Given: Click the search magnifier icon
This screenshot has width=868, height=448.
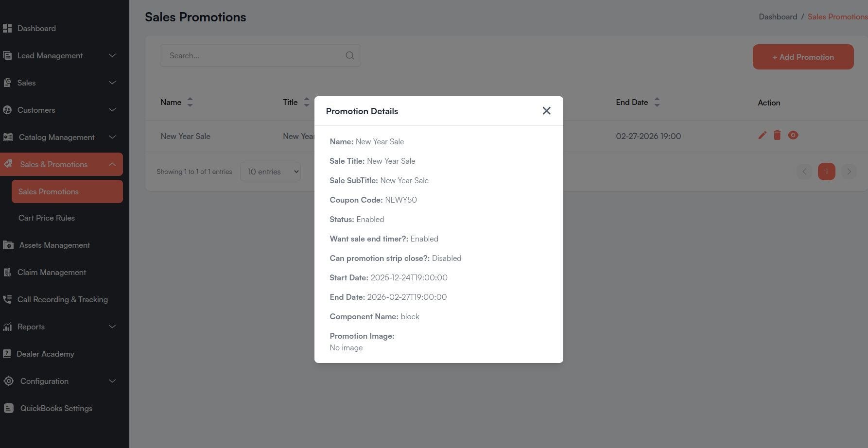Looking at the screenshot, I should pyautogui.click(x=349, y=55).
